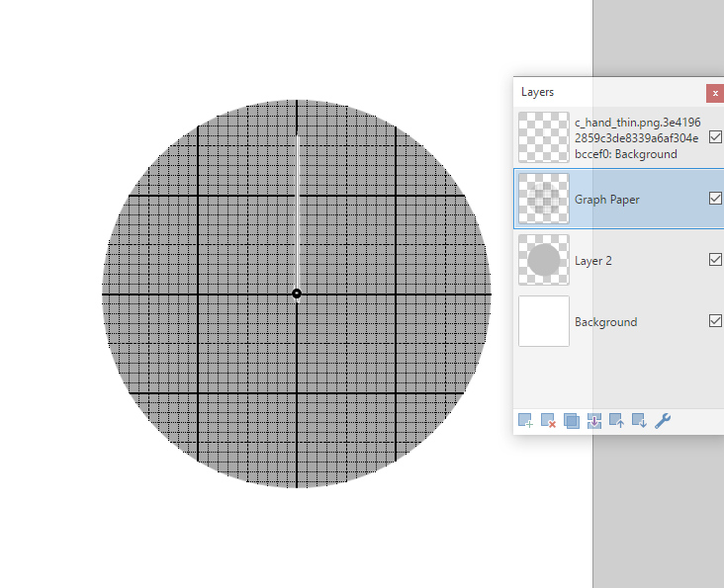Click the Layers panel title
The height and width of the screenshot is (588, 724).
coord(537,92)
